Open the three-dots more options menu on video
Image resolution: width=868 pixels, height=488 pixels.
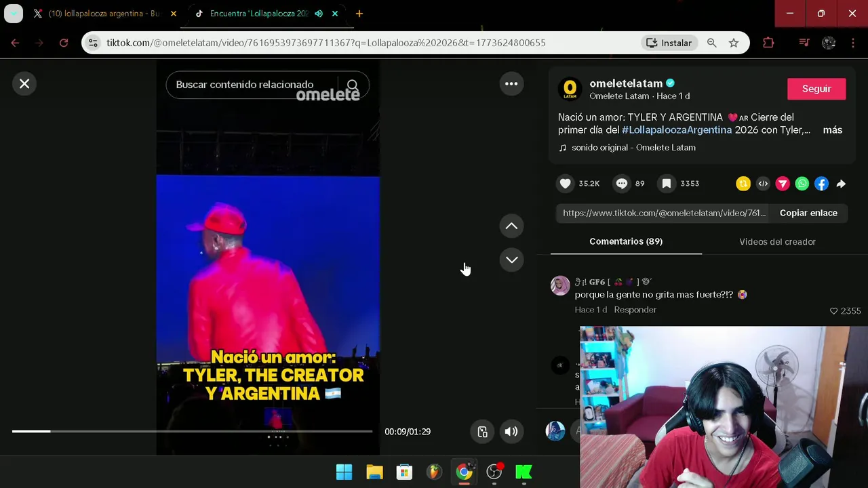511,84
